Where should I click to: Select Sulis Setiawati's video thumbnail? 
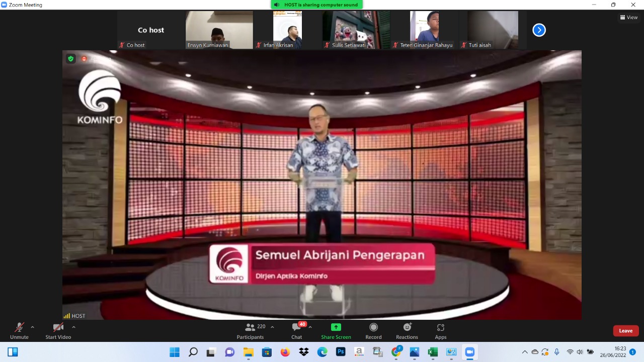[x=356, y=30]
